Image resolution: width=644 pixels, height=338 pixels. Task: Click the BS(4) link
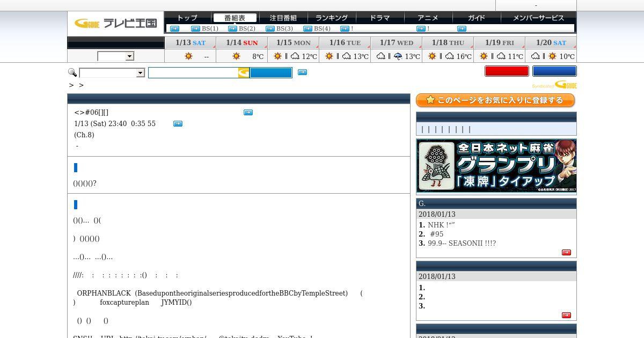322,28
